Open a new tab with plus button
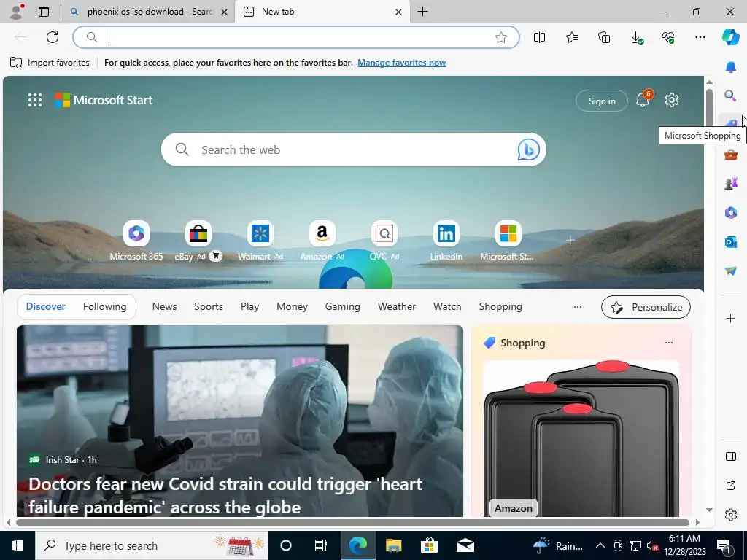The image size is (747, 560). [422, 12]
